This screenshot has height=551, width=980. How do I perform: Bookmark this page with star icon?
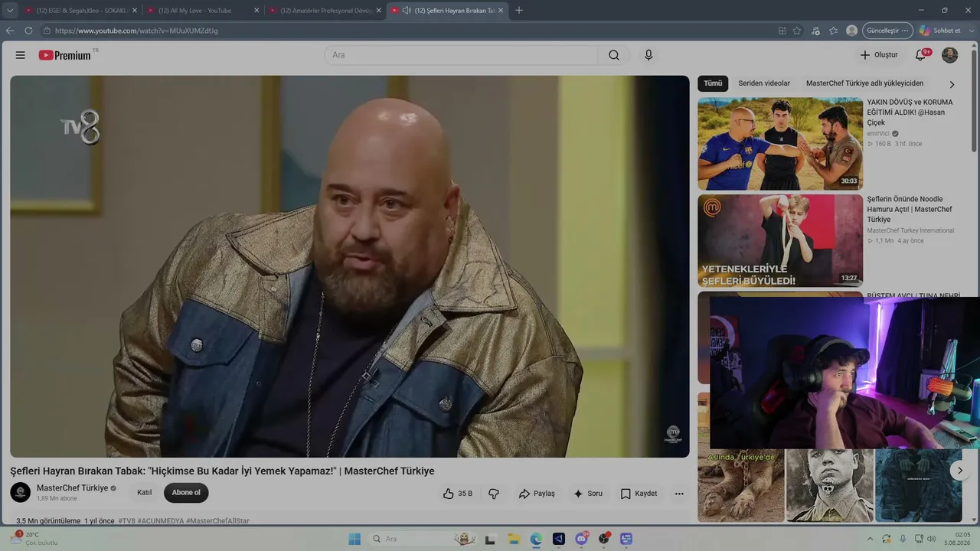pyautogui.click(x=797, y=31)
